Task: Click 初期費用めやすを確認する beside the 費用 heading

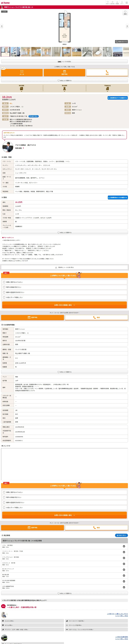Action: point(118,197)
